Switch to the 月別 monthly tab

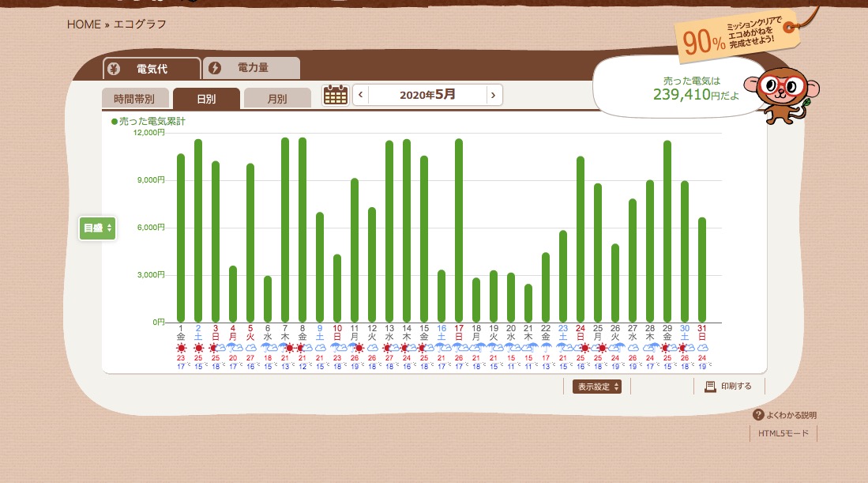276,99
